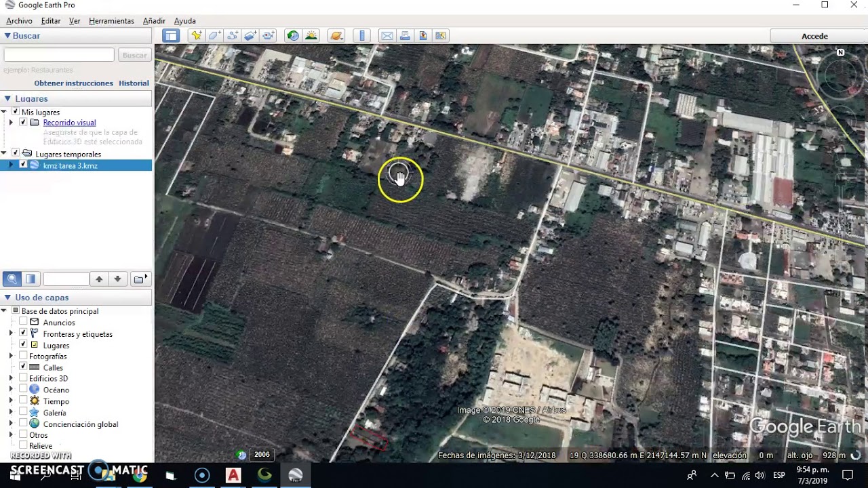Click the Accede sign-in button

click(814, 36)
